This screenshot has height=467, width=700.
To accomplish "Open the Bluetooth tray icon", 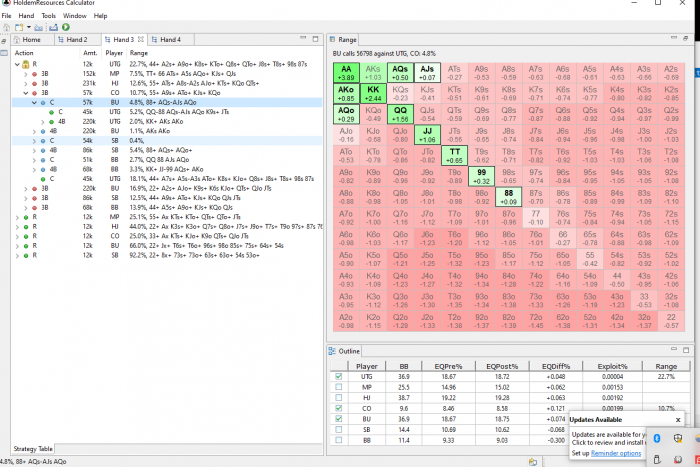I will click(x=657, y=438).
